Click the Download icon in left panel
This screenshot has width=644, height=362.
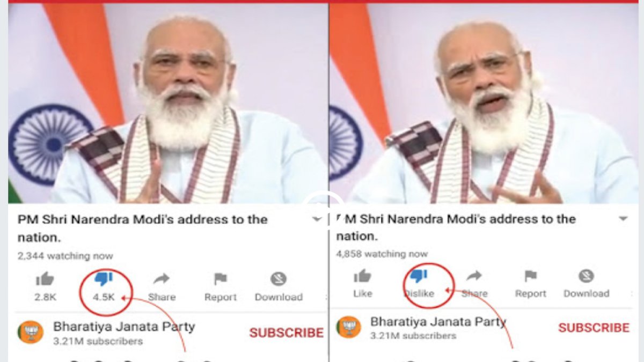278,279
